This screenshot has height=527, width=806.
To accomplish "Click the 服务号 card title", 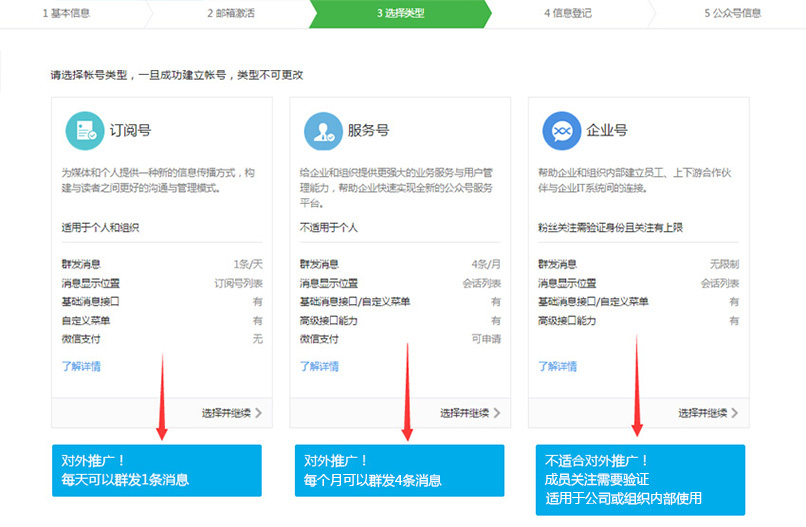I will [368, 130].
